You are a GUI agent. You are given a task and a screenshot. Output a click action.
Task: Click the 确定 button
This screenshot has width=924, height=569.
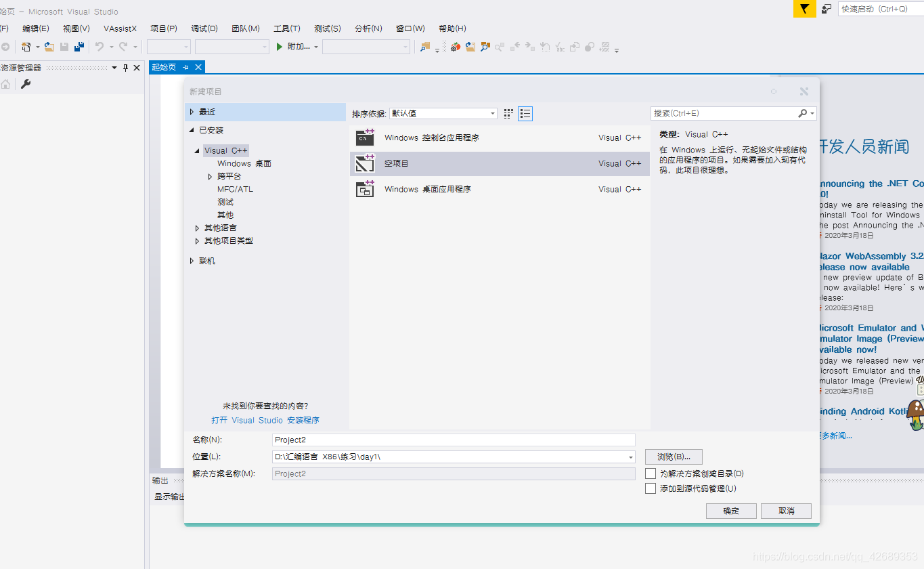pyautogui.click(x=731, y=511)
